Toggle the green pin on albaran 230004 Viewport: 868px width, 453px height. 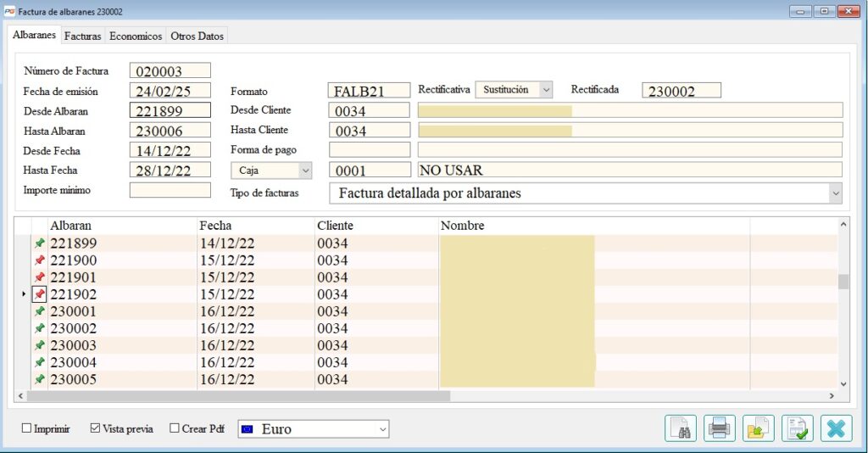tap(39, 362)
